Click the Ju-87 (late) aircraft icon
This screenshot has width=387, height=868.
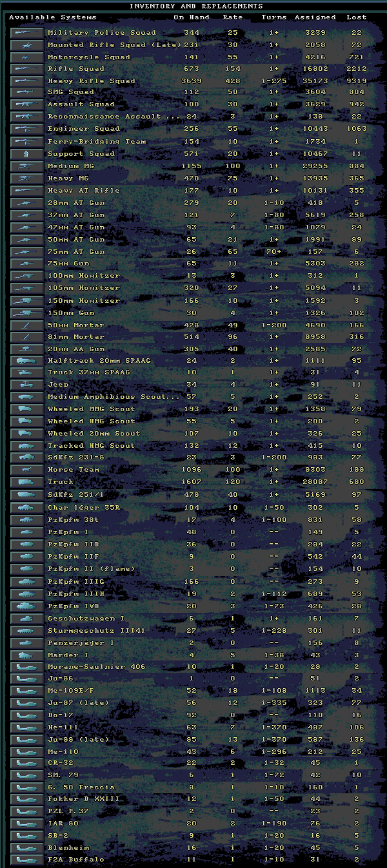click(x=27, y=703)
